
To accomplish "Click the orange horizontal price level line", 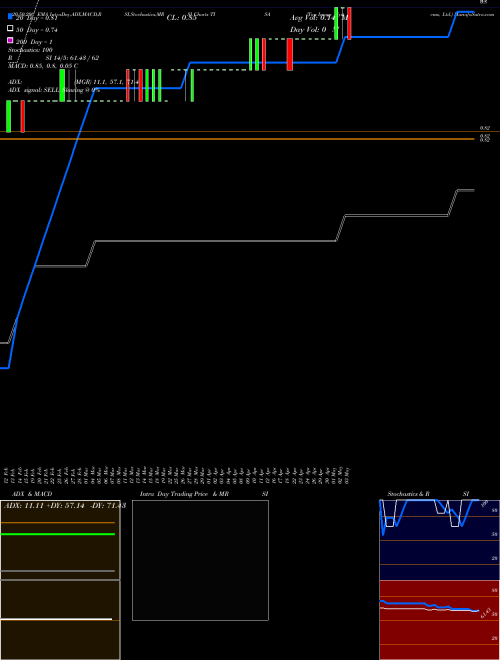I will click(x=237, y=139).
